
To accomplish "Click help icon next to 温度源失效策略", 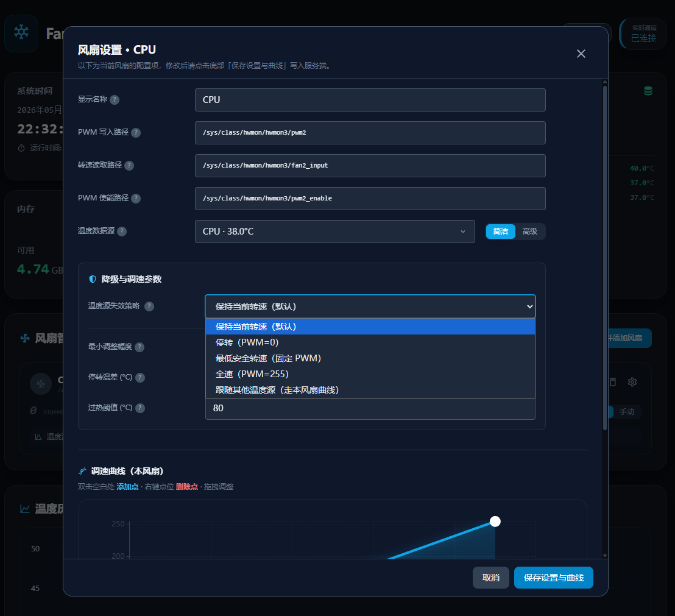I will pos(149,306).
